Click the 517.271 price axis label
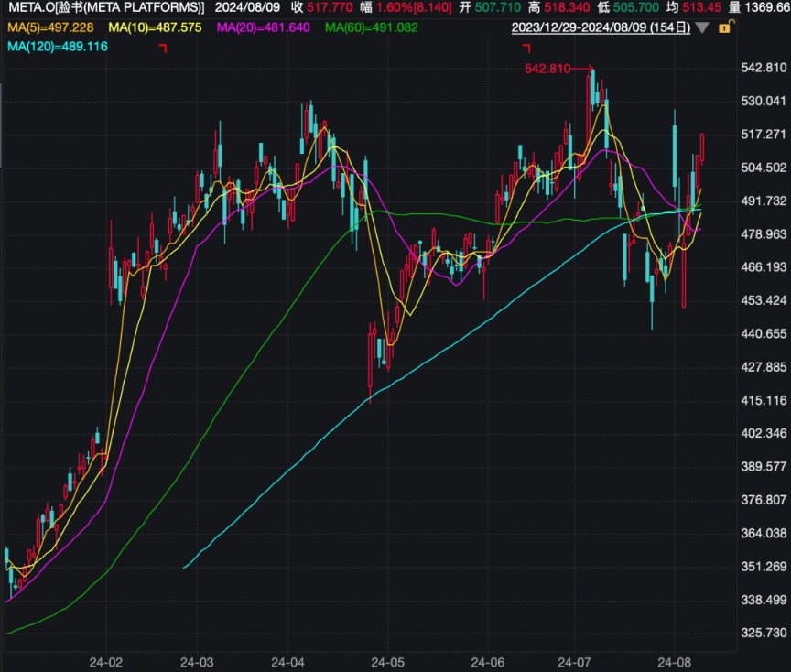The height and width of the screenshot is (672, 791). pos(764,134)
